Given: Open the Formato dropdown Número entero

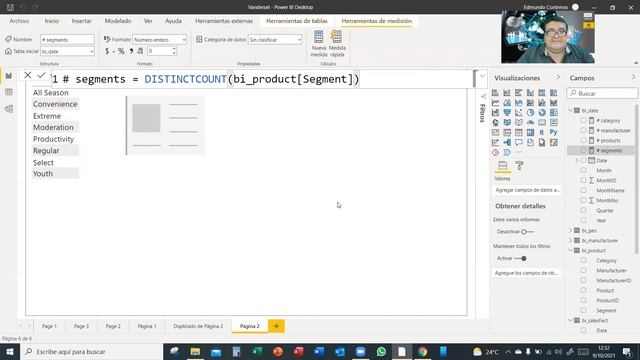Looking at the screenshot, I should coord(160,40).
